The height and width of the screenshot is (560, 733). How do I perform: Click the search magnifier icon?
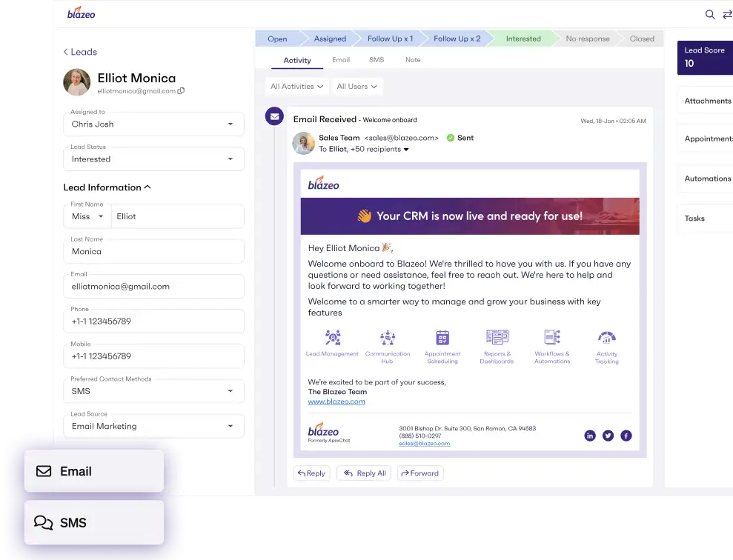click(x=709, y=14)
